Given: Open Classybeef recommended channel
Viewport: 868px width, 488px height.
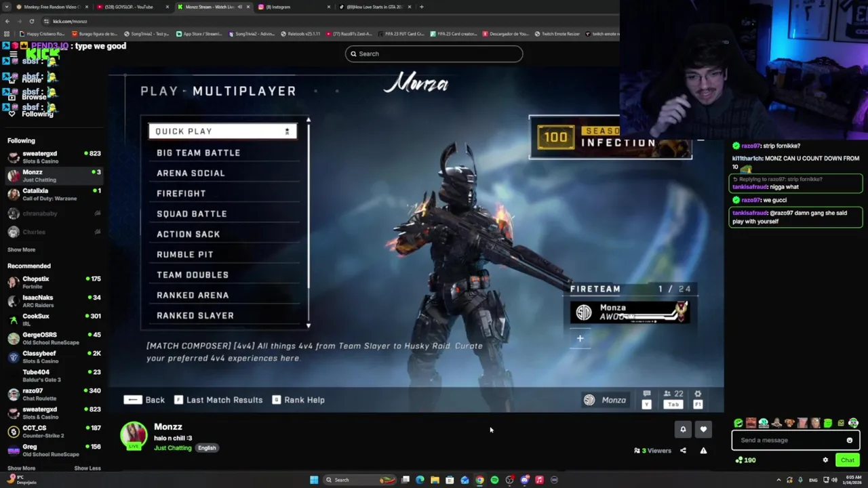Looking at the screenshot, I should [x=54, y=357].
